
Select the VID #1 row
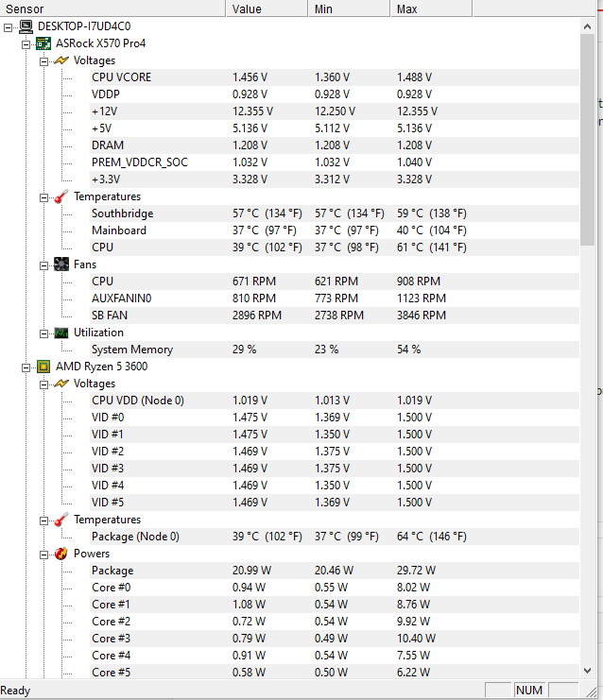(x=335, y=435)
